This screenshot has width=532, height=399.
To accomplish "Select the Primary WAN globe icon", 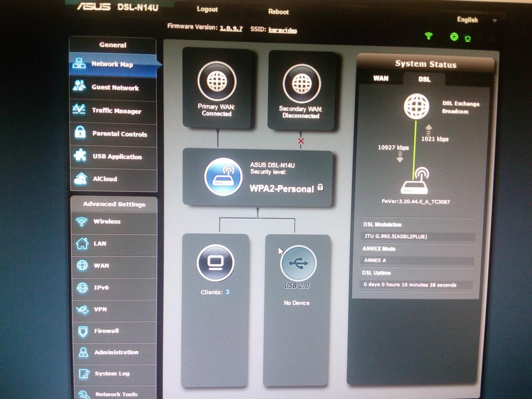I will tap(217, 82).
